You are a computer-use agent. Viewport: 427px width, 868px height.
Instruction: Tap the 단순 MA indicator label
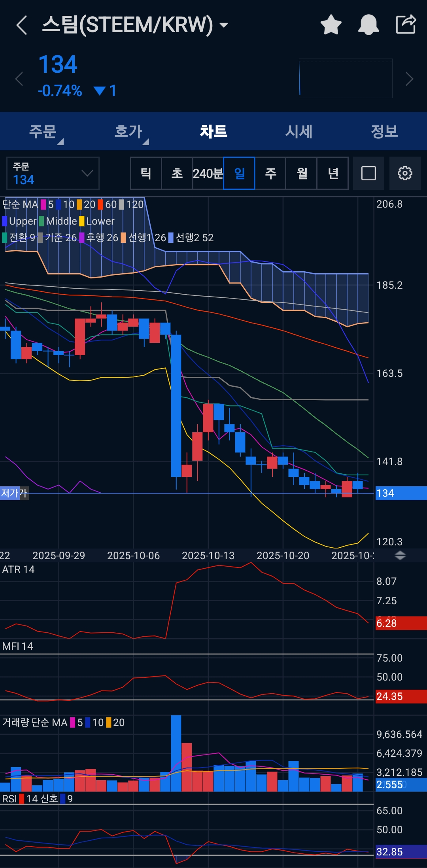click(20, 204)
